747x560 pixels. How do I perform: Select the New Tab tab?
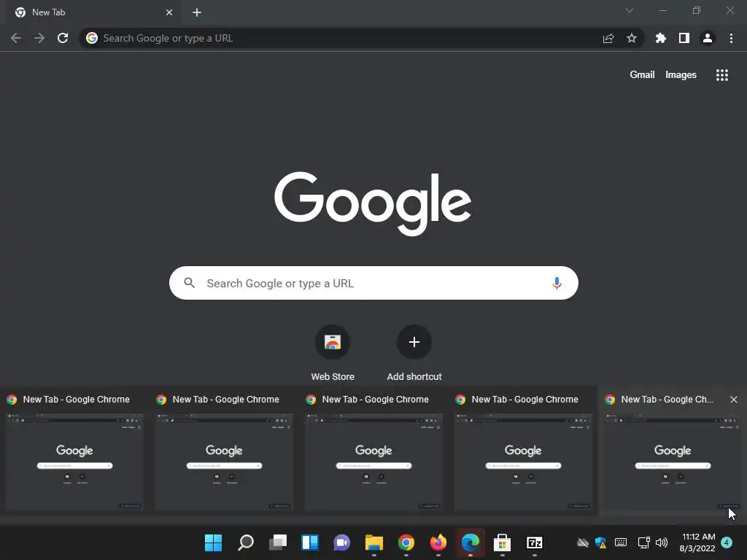(x=94, y=12)
